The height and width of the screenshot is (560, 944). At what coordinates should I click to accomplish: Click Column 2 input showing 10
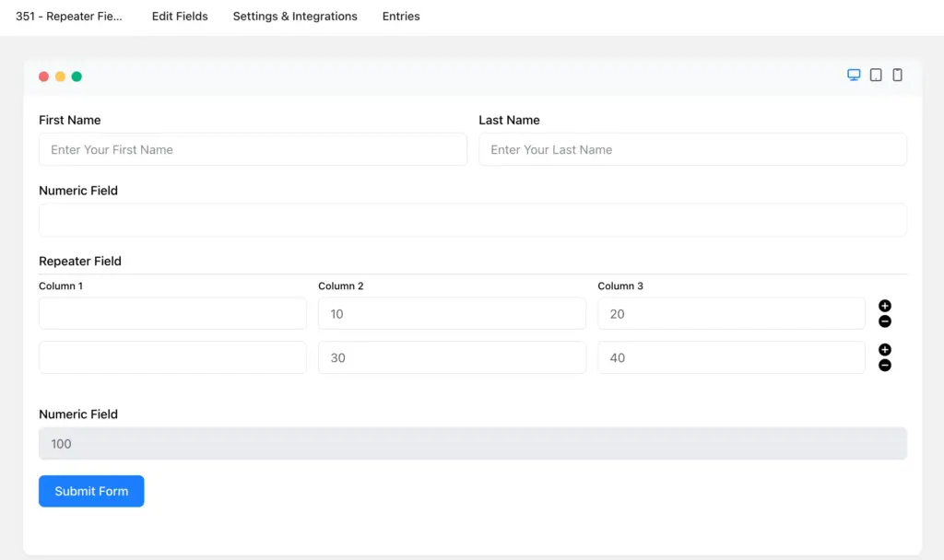point(452,313)
